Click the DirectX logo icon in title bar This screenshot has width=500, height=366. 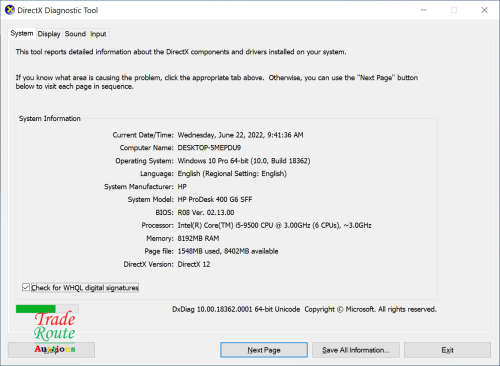point(10,10)
